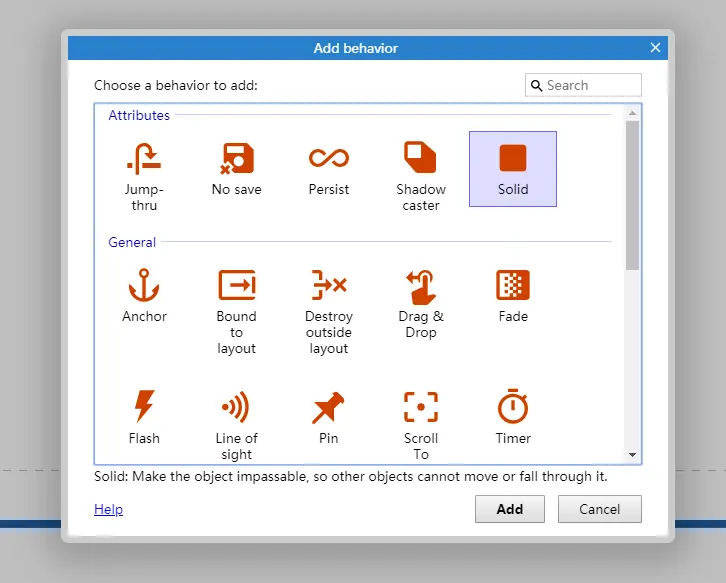The width and height of the screenshot is (726, 583).
Task: Click the scrollbar down arrow
Action: pyautogui.click(x=632, y=455)
